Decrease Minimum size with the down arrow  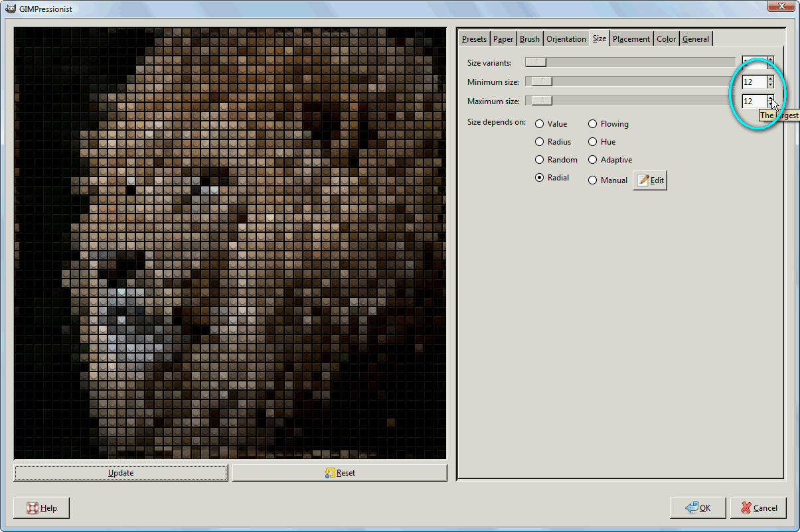point(770,85)
